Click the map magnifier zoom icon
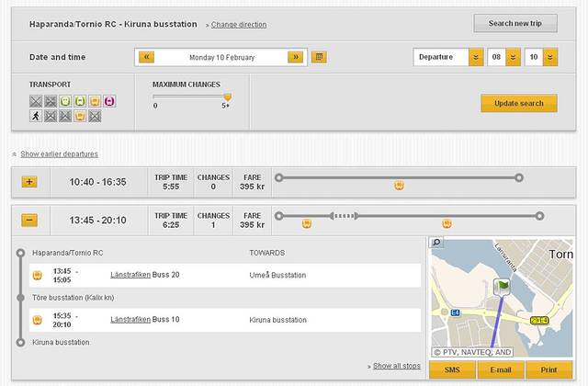 [x=436, y=243]
